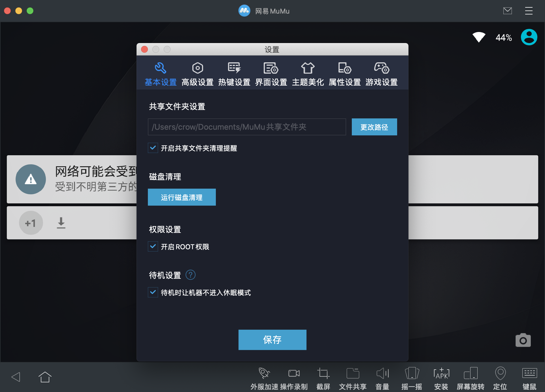The width and height of the screenshot is (545, 392).
Task: Click the 44% battery text
Action: point(503,37)
